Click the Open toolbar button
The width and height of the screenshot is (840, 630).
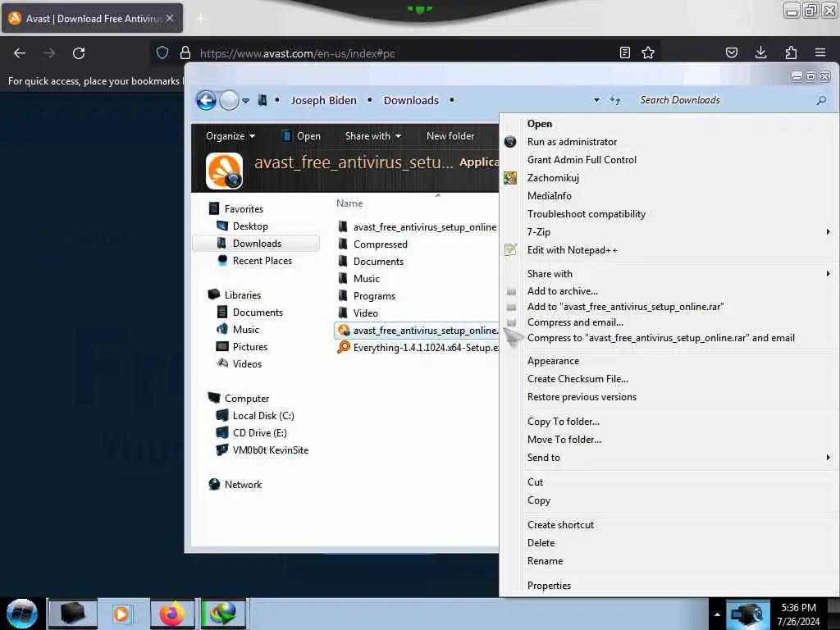(x=301, y=136)
